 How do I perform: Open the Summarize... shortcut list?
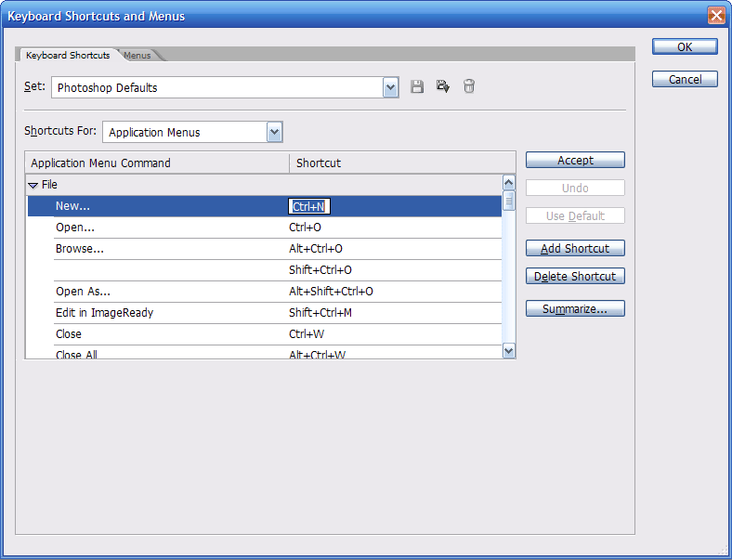coord(575,309)
